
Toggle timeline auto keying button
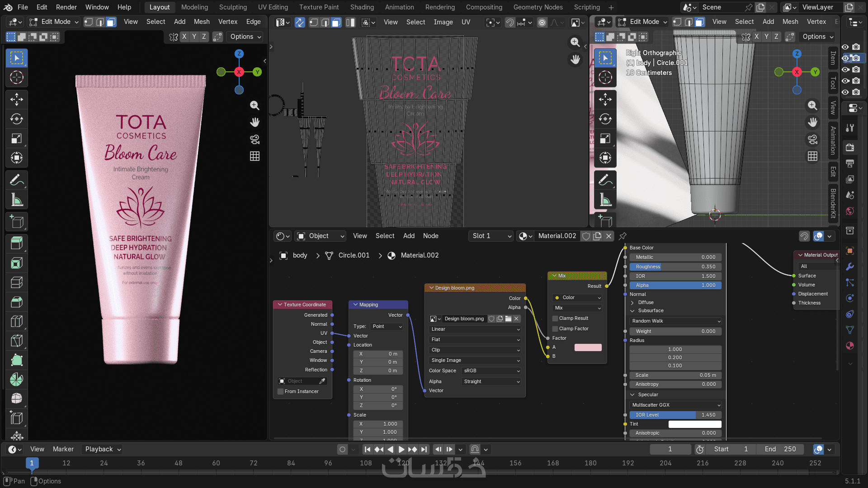coord(342,450)
